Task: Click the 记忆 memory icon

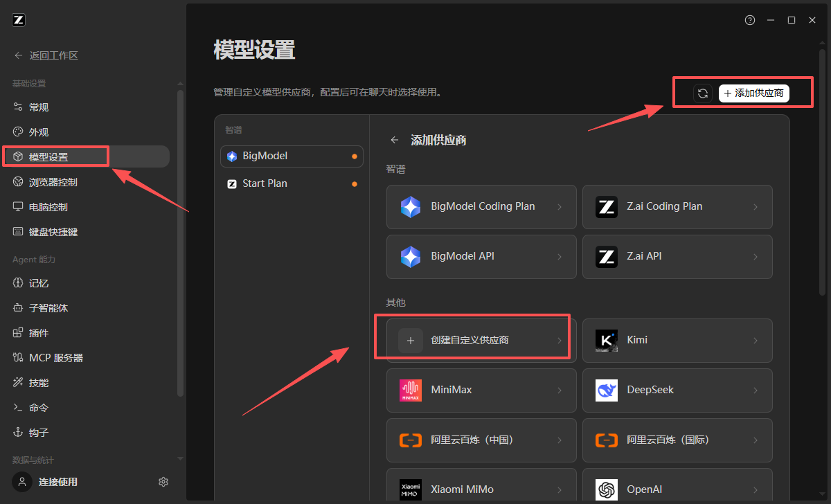Action: point(19,283)
